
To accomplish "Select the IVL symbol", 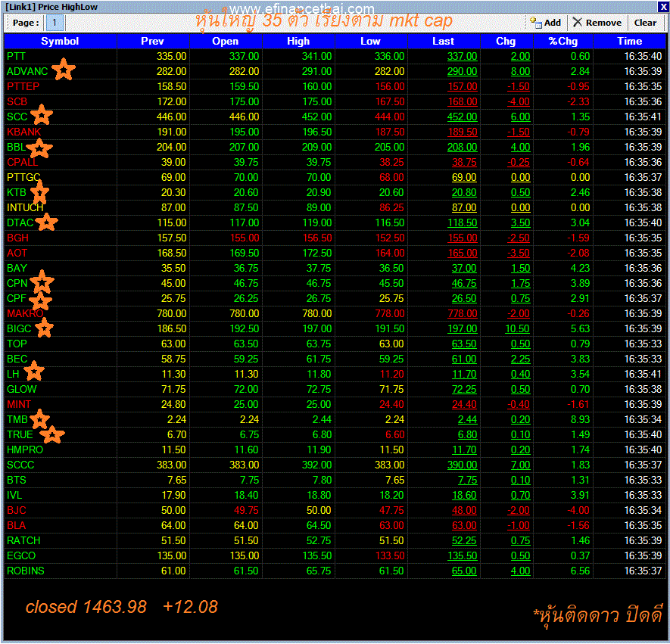I will pos(14,496).
